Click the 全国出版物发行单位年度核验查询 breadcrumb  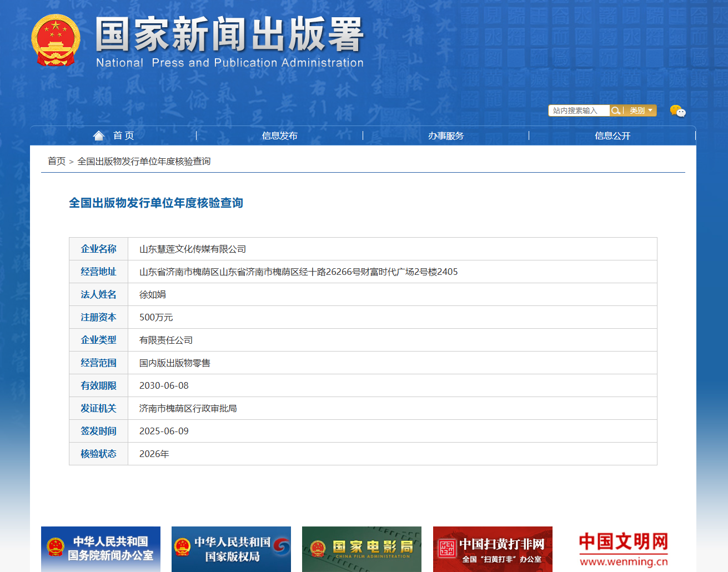pyautogui.click(x=144, y=161)
